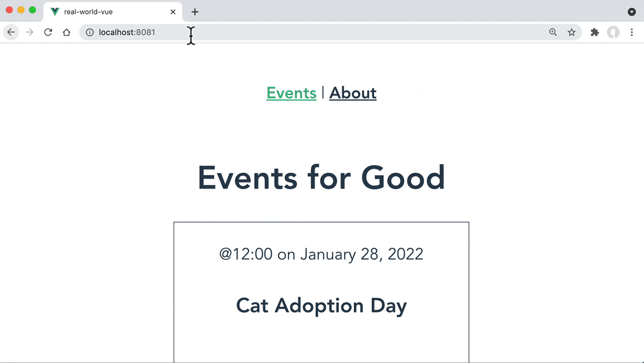Go to the browser home page

(67, 32)
